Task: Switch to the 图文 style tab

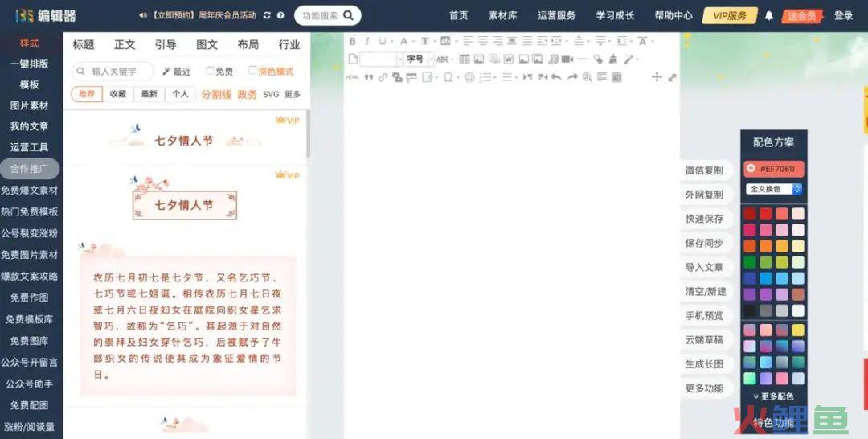Action: (207, 45)
